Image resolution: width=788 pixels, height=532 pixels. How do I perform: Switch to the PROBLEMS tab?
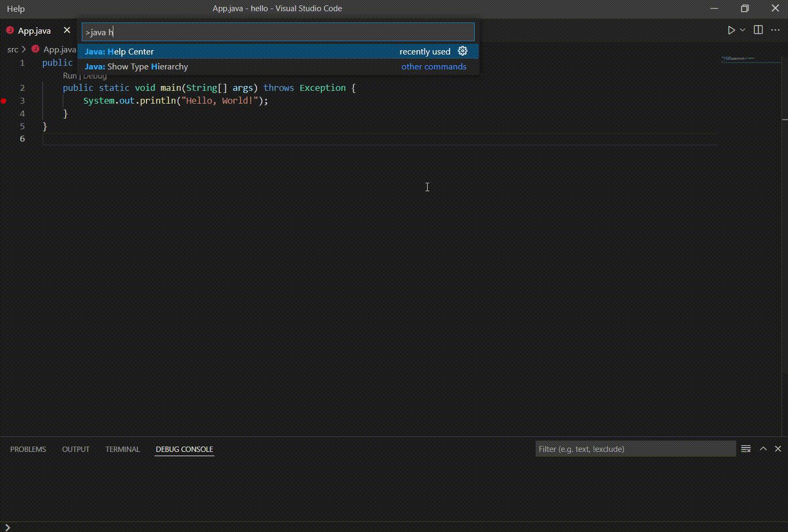pyautogui.click(x=28, y=449)
